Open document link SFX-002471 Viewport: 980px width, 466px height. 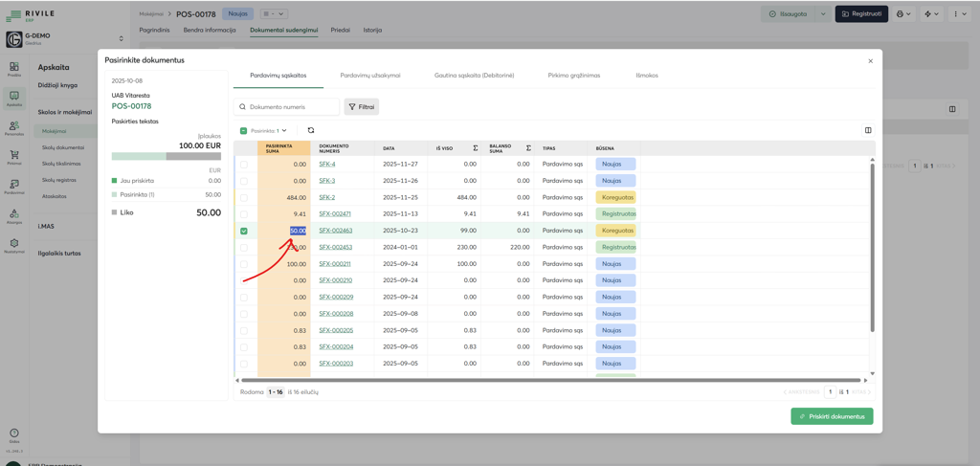click(335, 214)
